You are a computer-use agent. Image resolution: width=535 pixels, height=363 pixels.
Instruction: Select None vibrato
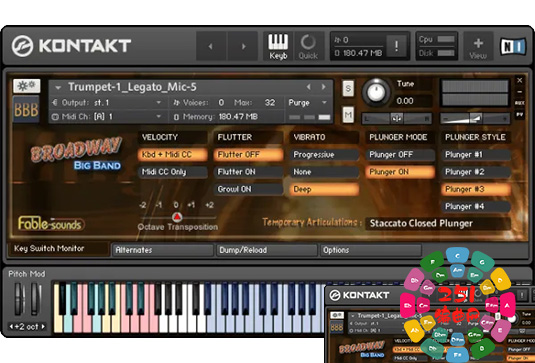point(324,172)
